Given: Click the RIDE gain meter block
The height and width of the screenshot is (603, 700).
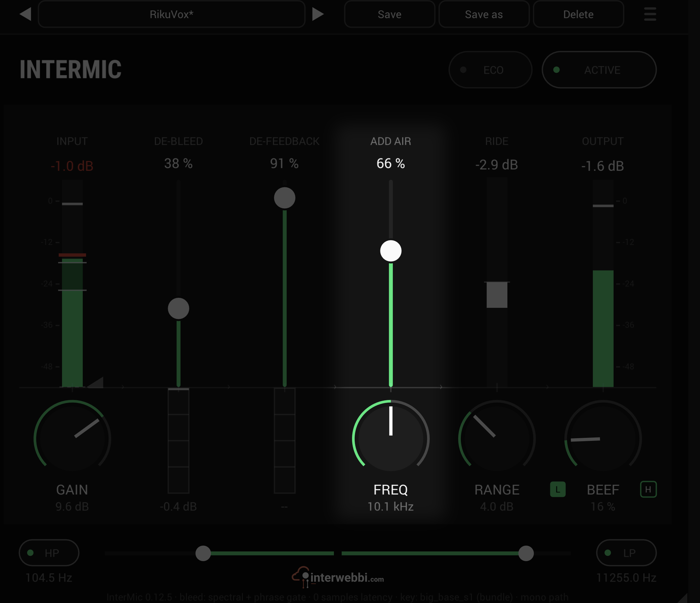Looking at the screenshot, I should [497, 295].
